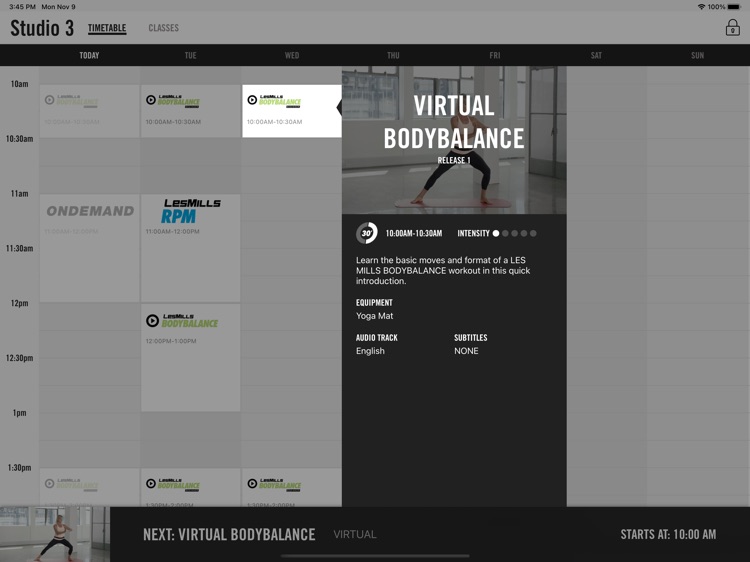Tap play icon on Tuesday 10:00AM class
The height and width of the screenshot is (562, 750).
coord(151,100)
